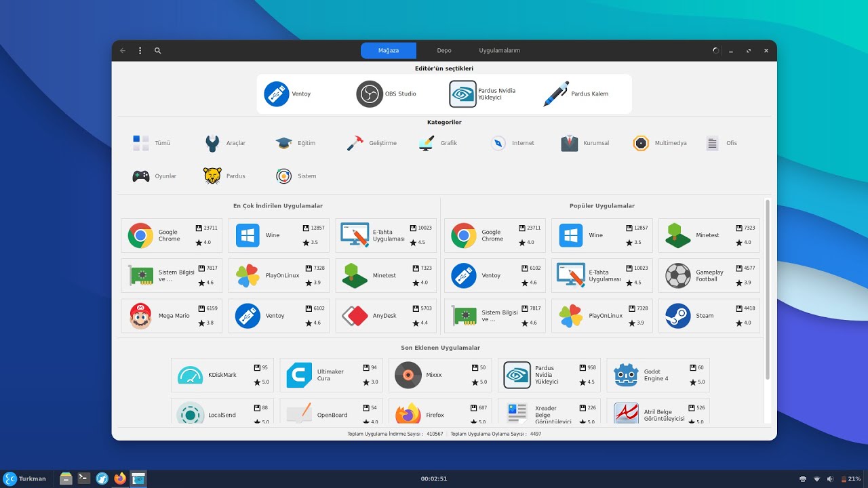Open Wine in En Çok İndirilen list

(x=279, y=235)
